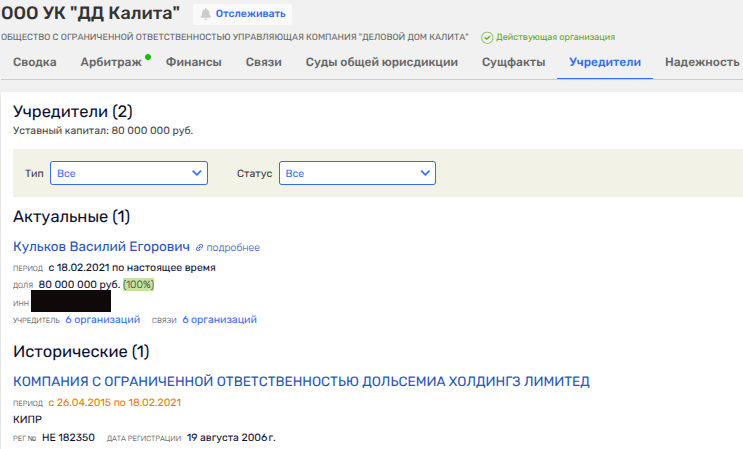Image resolution: width=743 pixels, height=449 pixels.
Task: Switch to the Надежность tab
Action: [x=701, y=63]
